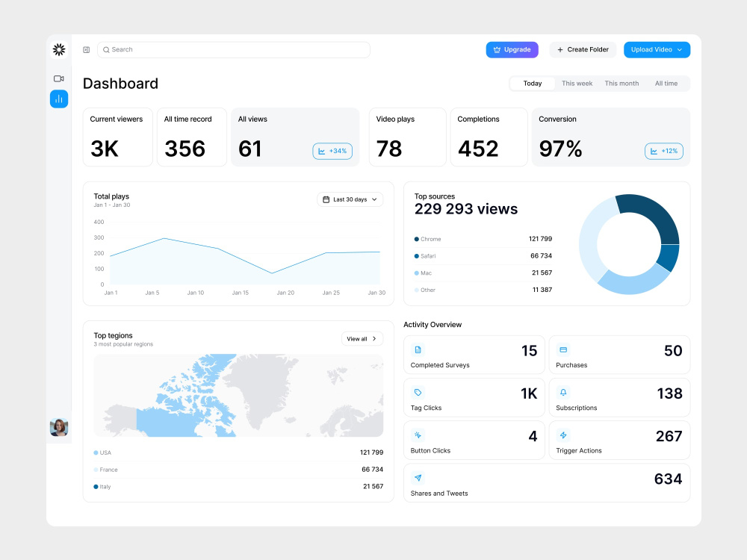Click the Italy region legend dot
747x560 pixels.
pos(96,487)
